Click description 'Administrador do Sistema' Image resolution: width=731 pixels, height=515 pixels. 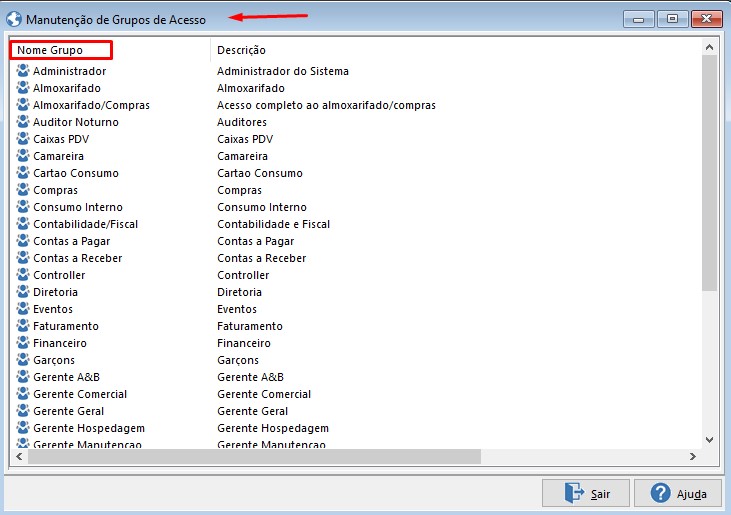[283, 71]
